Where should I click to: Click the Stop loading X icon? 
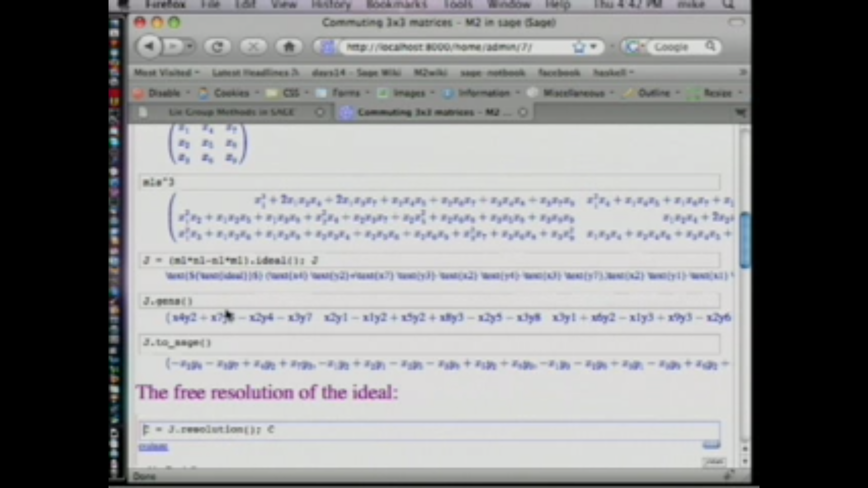click(x=253, y=47)
